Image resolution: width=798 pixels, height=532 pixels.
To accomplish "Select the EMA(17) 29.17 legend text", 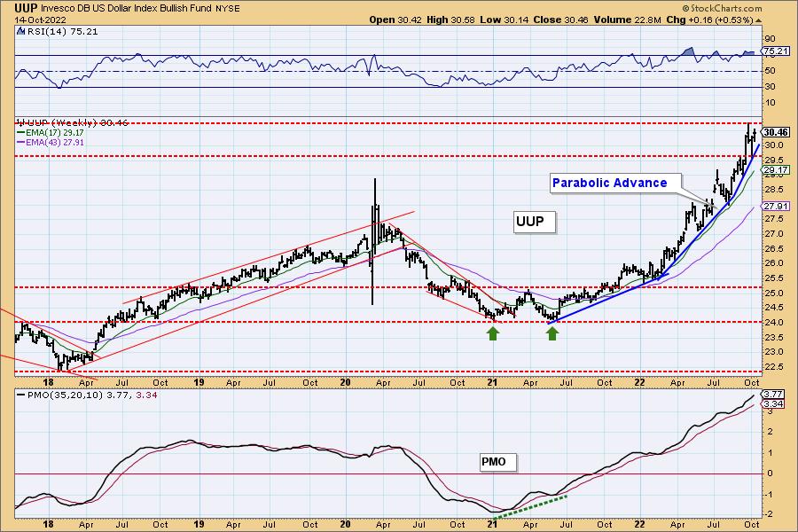I will pos(55,132).
